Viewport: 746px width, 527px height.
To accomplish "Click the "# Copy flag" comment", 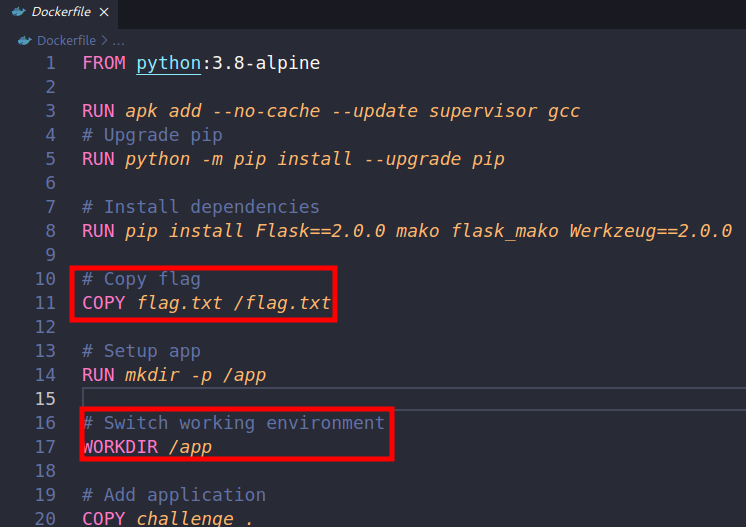I will 141,279.
